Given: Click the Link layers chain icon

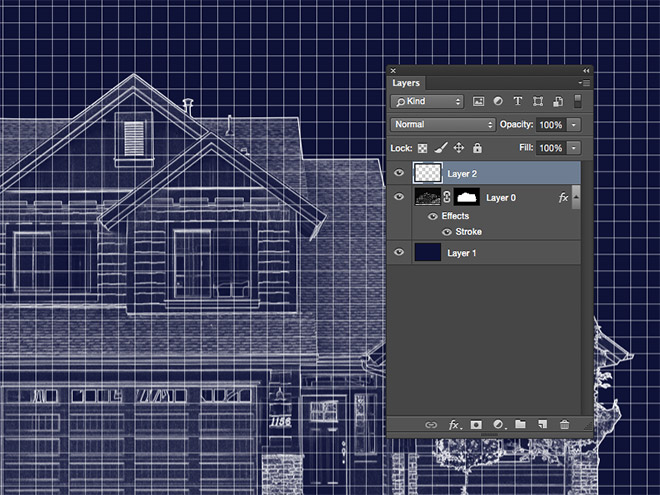Looking at the screenshot, I should tap(432, 425).
